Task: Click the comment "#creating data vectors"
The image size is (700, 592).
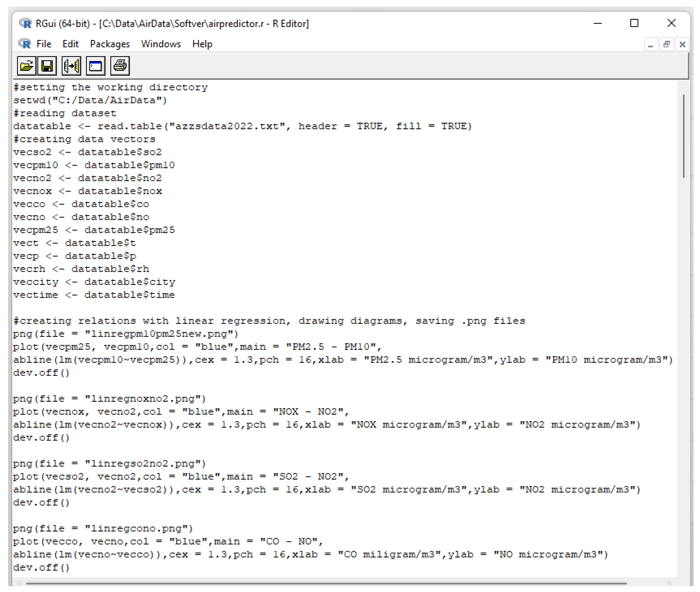Action: [84, 139]
